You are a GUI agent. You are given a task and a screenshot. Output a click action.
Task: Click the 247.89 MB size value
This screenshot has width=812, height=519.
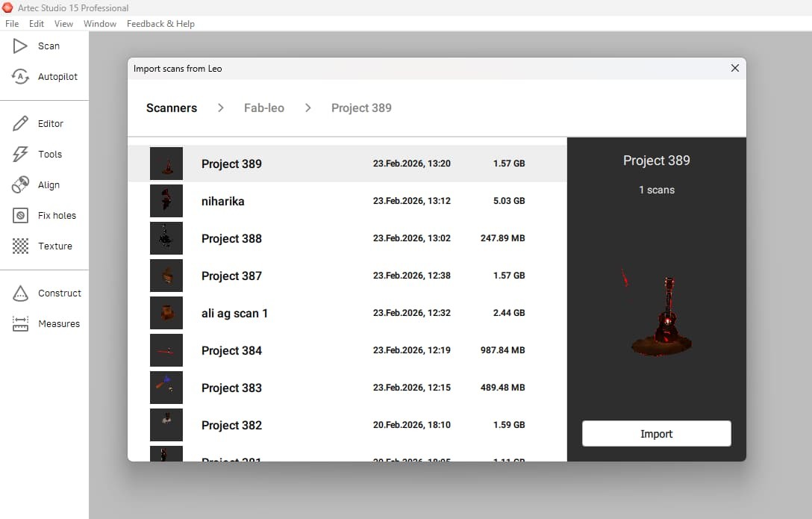coord(502,238)
